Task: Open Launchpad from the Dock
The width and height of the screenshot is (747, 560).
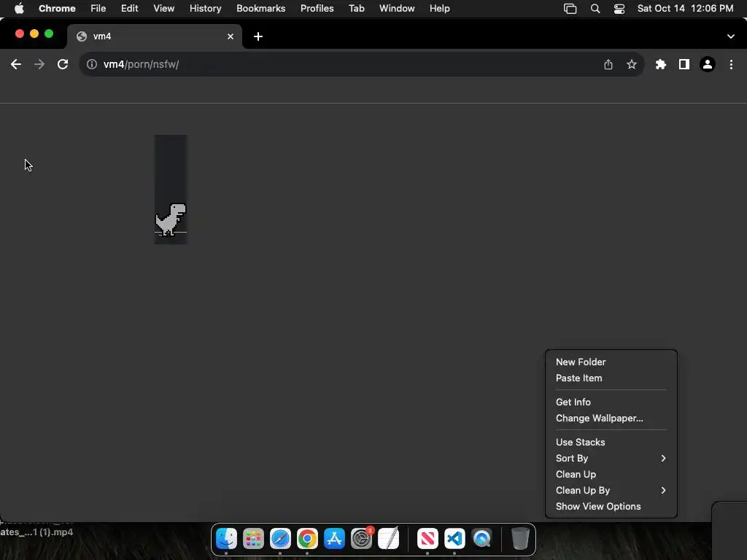Action: tap(253, 539)
